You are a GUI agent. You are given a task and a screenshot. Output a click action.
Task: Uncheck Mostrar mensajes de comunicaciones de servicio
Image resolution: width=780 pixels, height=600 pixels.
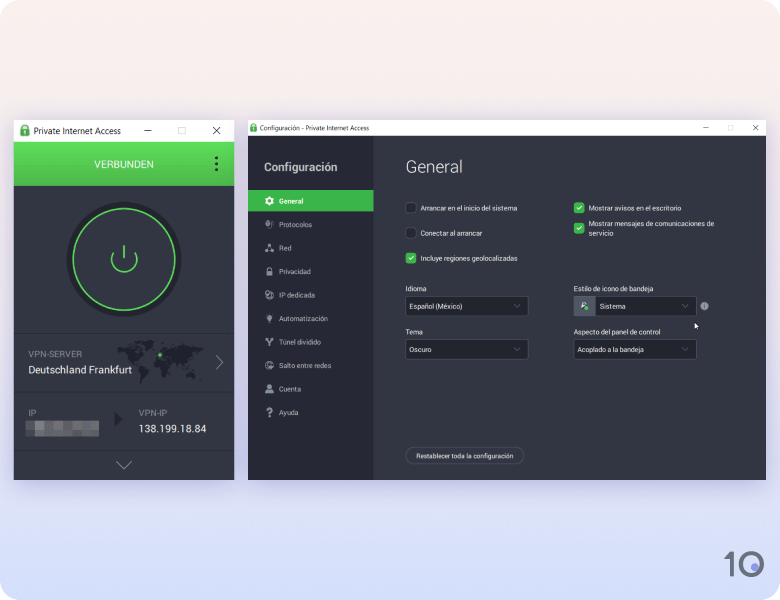579,228
